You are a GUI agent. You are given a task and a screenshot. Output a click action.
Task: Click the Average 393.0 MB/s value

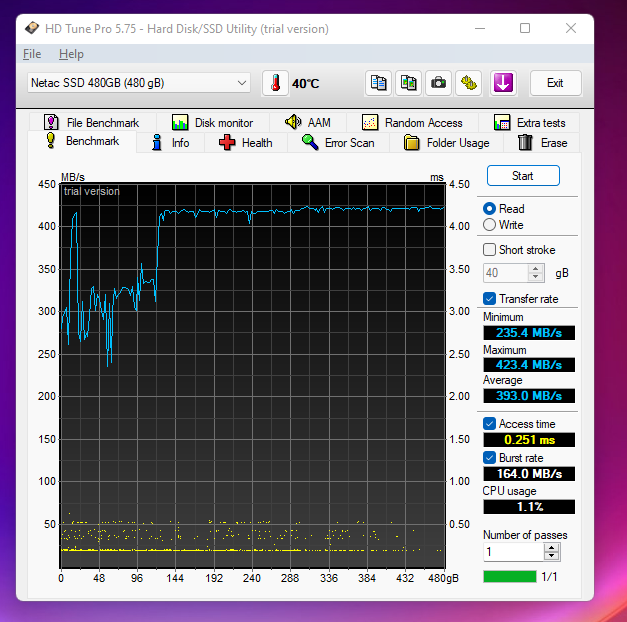(x=529, y=396)
